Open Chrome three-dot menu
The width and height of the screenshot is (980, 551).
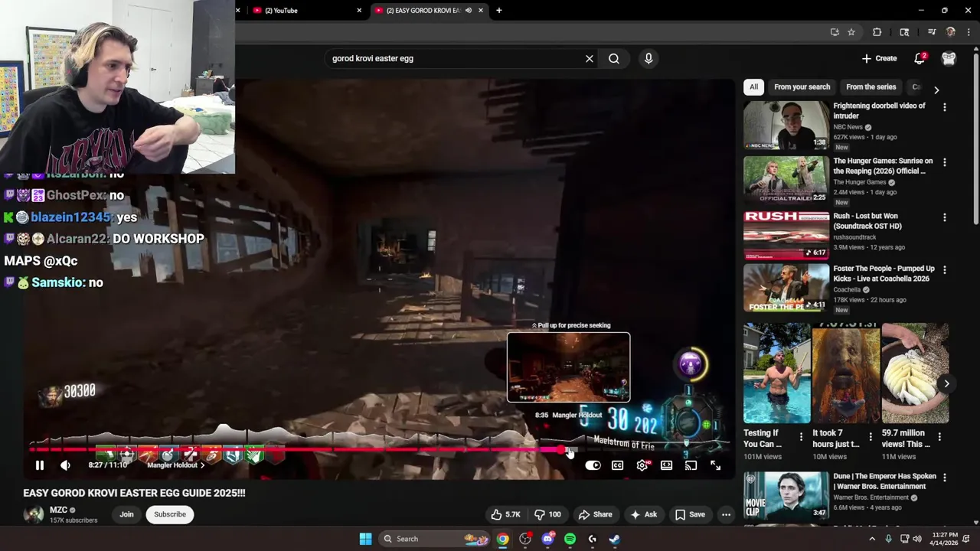point(969,32)
